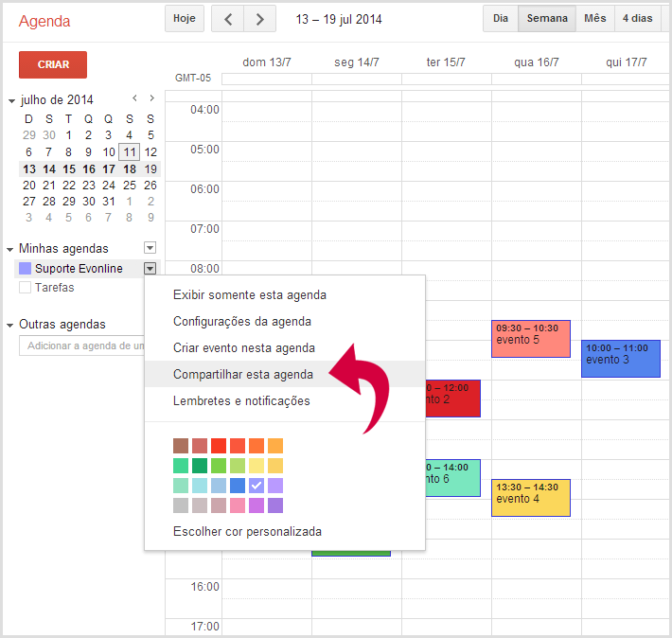Go to next week with right arrow
This screenshot has width=672, height=638.
pos(259,19)
